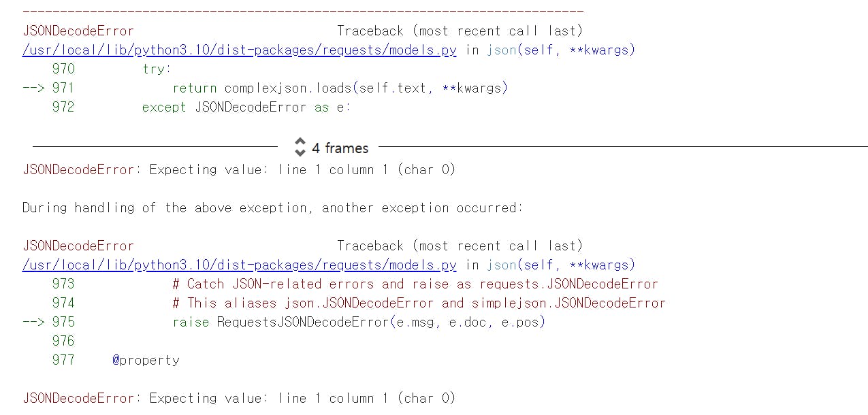Image resolution: width=868 pixels, height=415 pixels.
Task: Click the "@property" decorator on line 977
Action: [x=146, y=360]
